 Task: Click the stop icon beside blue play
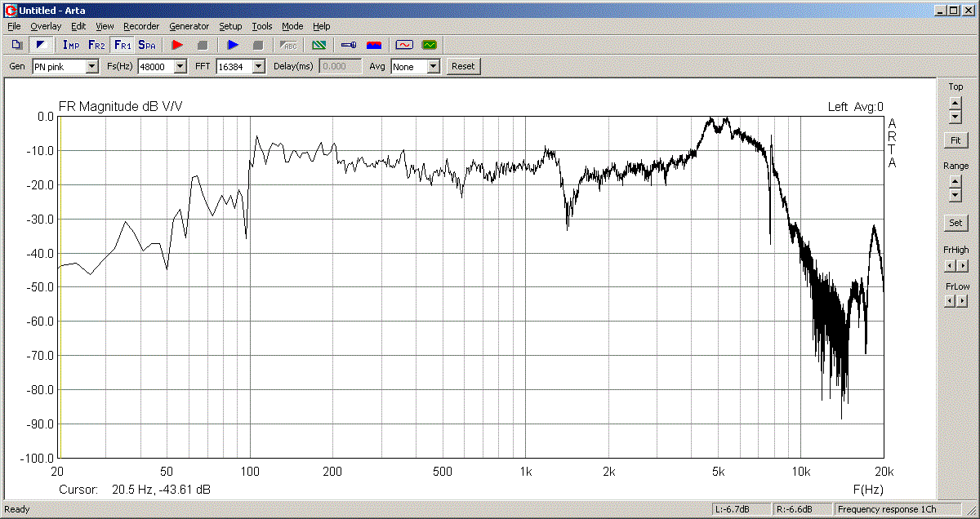(x=258, y=45)
